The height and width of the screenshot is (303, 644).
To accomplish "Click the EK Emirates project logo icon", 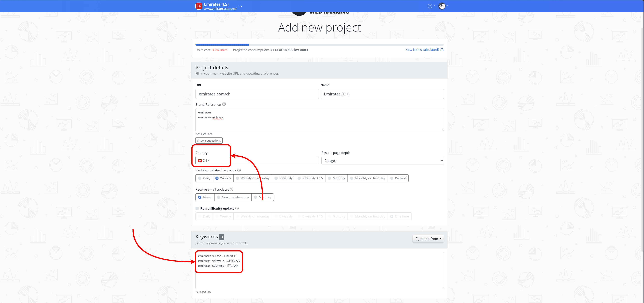I will pyautogui.click(x=199, y=6).
